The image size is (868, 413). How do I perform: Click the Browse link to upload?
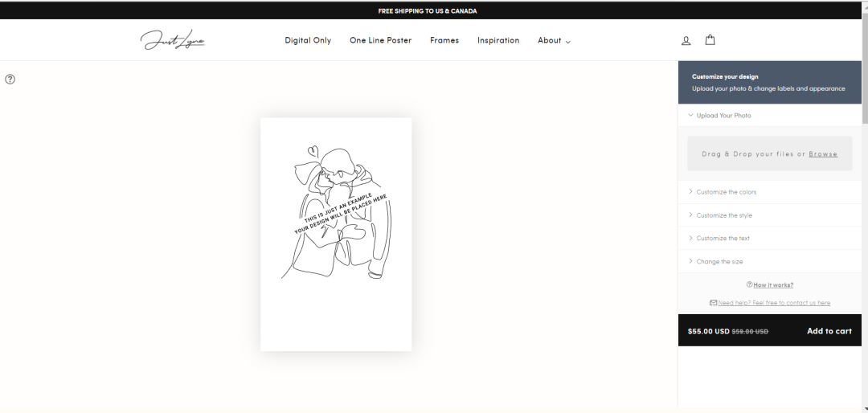coord(823,154)
